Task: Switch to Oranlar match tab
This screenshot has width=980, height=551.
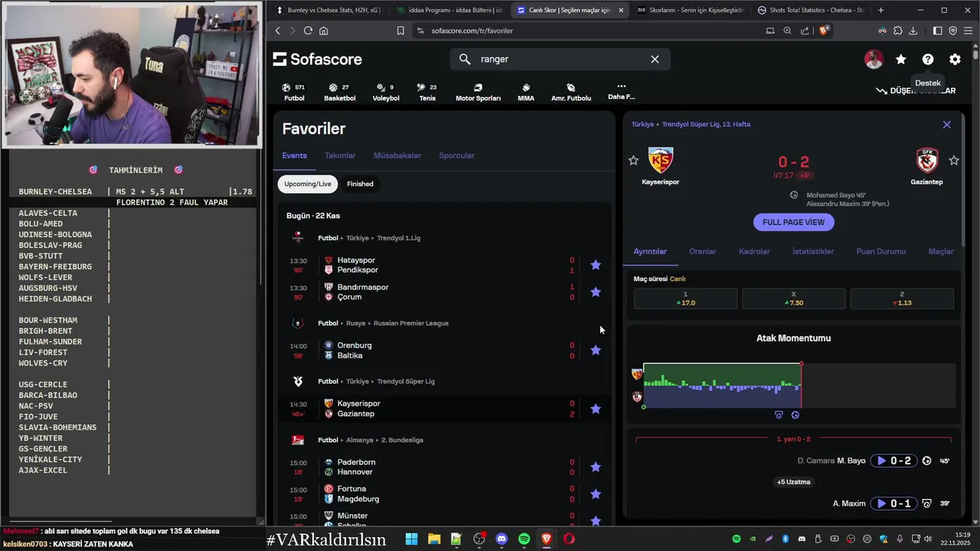Action: [x=703, y=251]
